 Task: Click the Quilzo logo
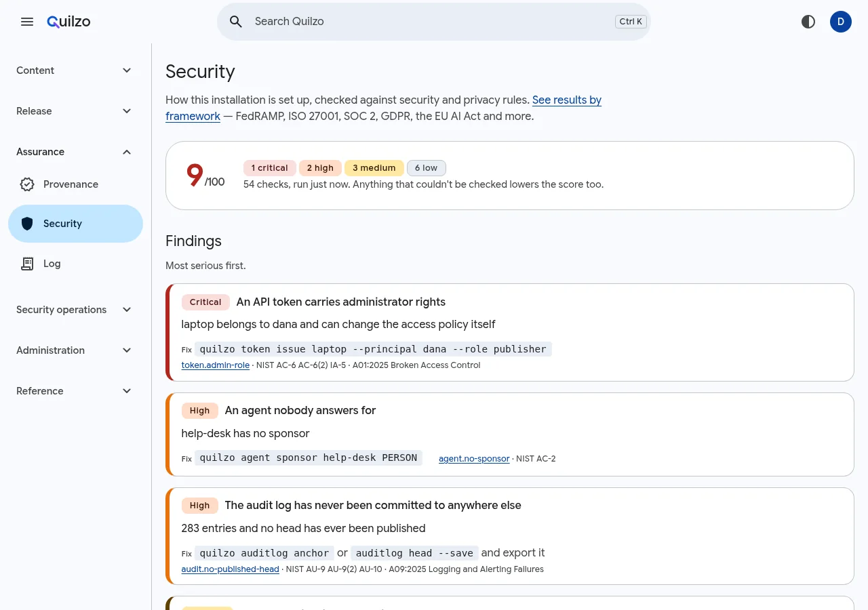coord(68,22)
